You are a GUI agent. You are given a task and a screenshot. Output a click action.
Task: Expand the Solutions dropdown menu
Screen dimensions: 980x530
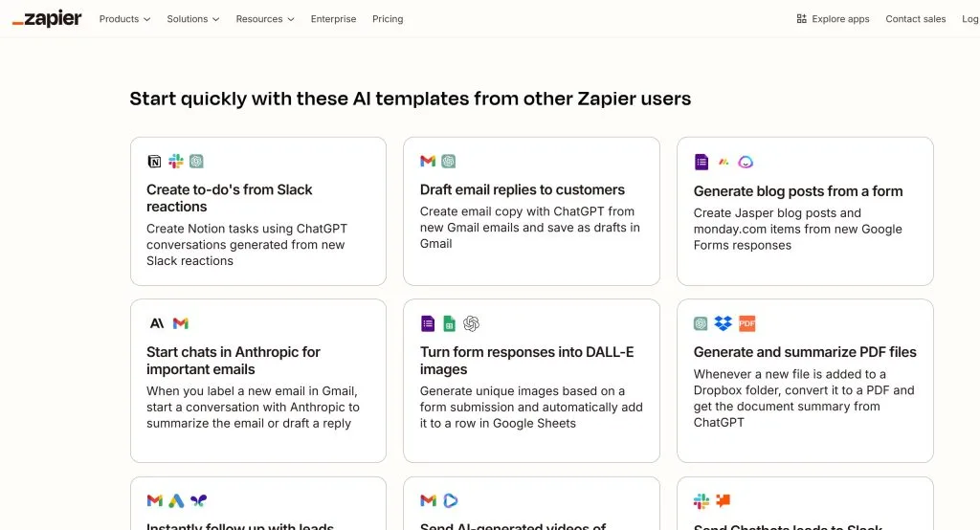(192, 19)
